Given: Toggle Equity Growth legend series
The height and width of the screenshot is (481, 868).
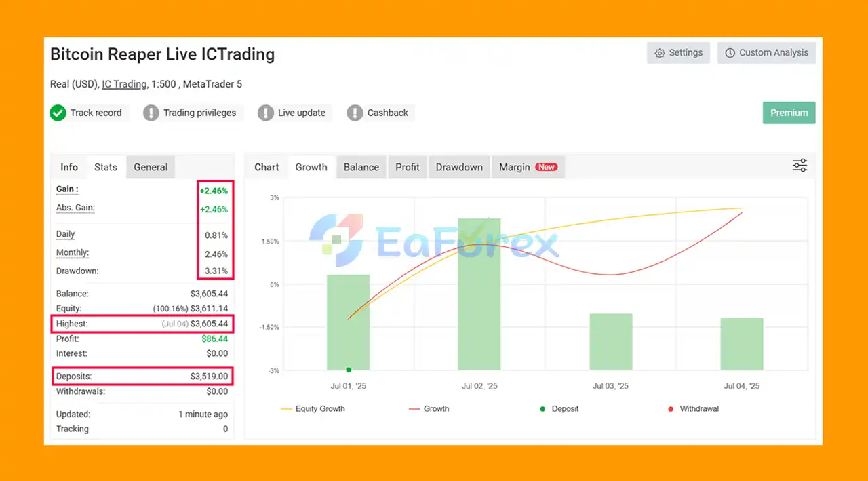Looking at the screenshot, I should coord(313,409).
